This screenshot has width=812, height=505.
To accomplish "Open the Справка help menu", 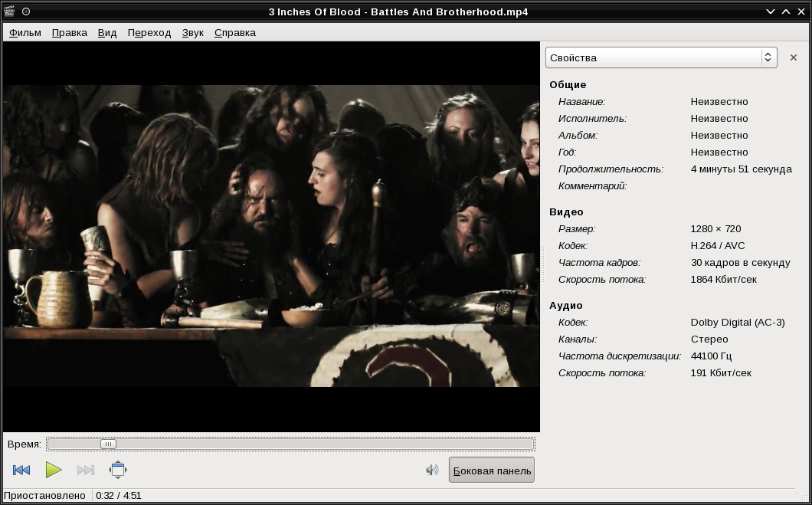I will click(235, 32).
